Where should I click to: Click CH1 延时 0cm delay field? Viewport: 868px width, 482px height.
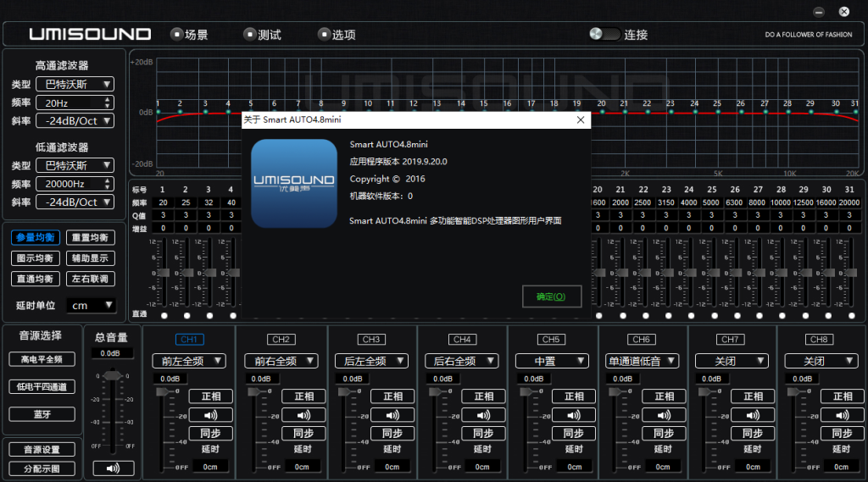210,467
